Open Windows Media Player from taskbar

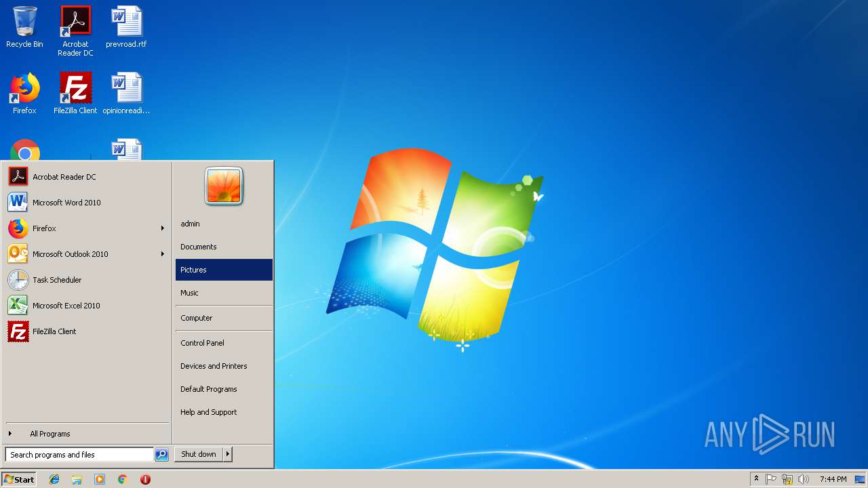(100, 479)
